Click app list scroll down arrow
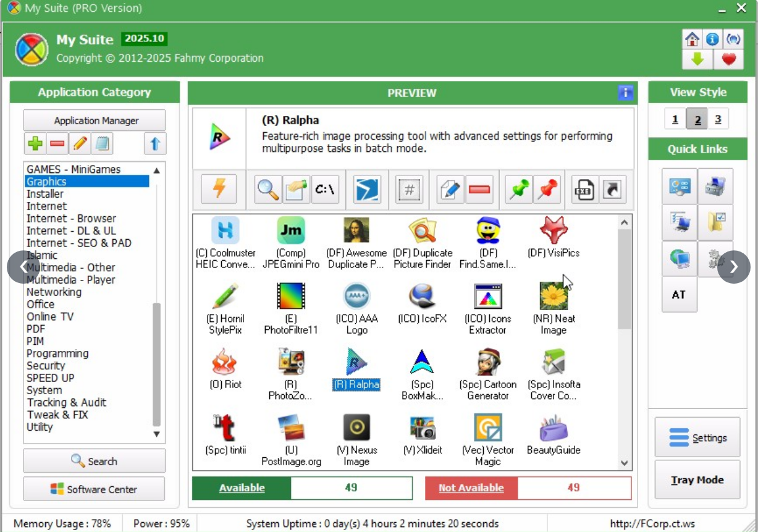758x532 pixels. tap(624, 463)
